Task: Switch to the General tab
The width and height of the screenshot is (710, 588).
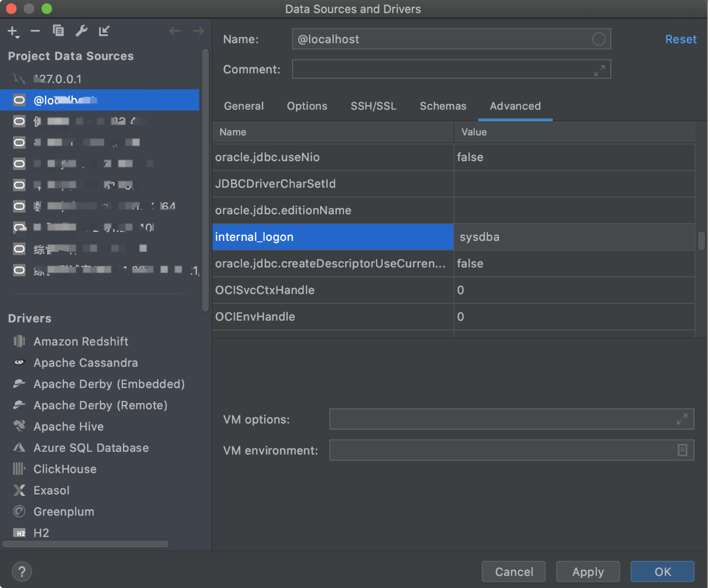Action: click(x=244, y=106)
